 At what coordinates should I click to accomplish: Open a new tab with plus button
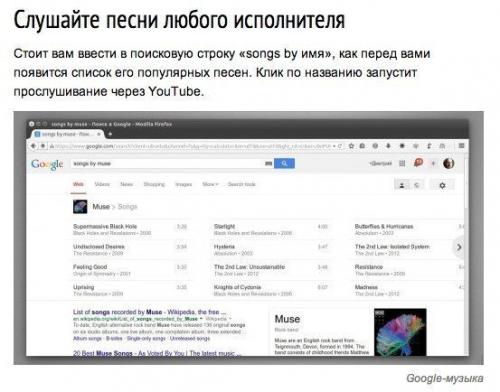point(110,134)
